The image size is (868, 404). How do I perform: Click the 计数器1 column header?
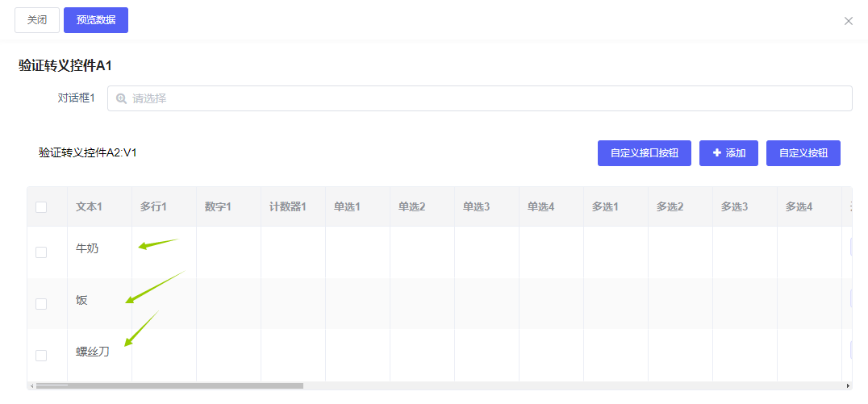[x=288, y=207]
